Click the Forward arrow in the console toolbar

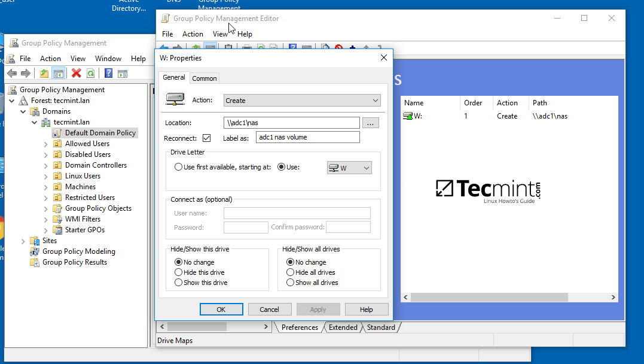[x=26, y=73]
